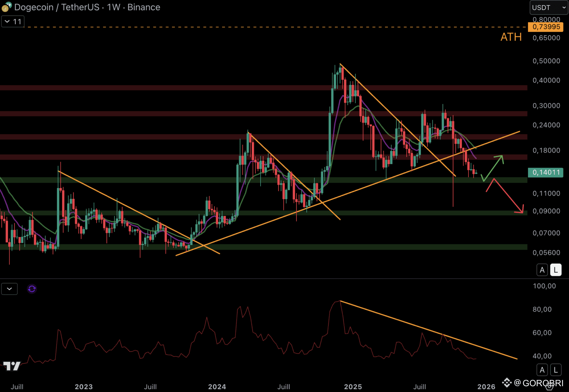The width and height of the screenshot is (569, 392).
Task: Open the USDT currency dropdown
Action: click(548, 8)
